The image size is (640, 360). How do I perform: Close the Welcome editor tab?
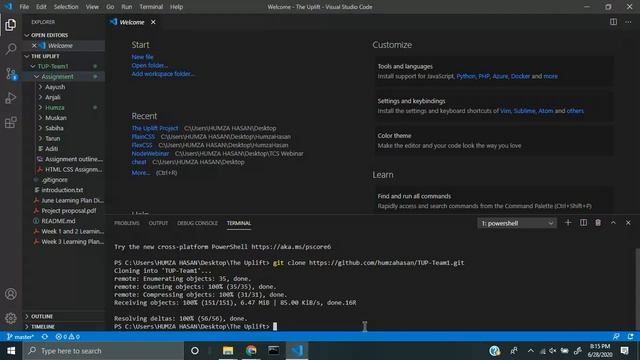click(x=153, y=22)
